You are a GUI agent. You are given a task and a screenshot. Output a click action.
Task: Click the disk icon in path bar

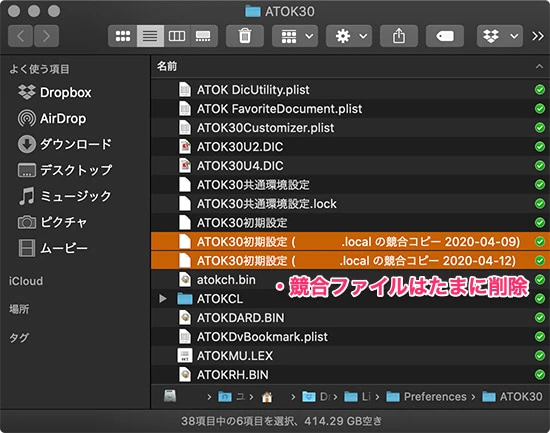pyautogui.click(x=170, y=396)
